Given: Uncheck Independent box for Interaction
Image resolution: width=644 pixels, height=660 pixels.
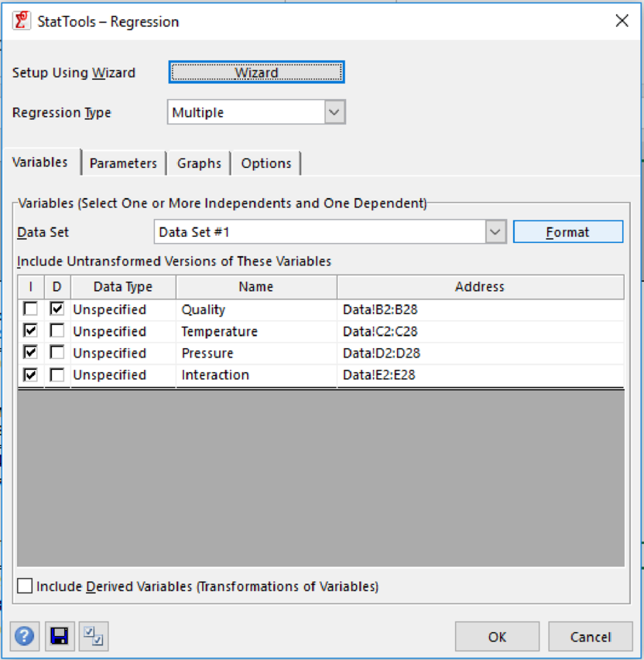Looking at the screenshot, I should (30, 374).
